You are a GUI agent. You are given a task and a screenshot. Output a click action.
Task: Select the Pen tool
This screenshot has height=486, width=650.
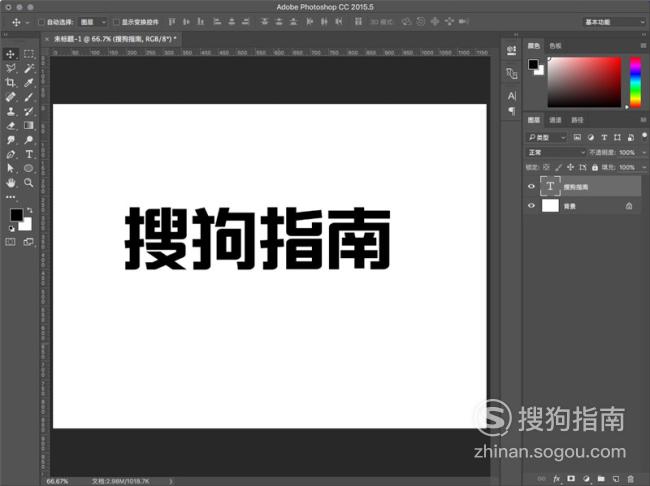10,154
